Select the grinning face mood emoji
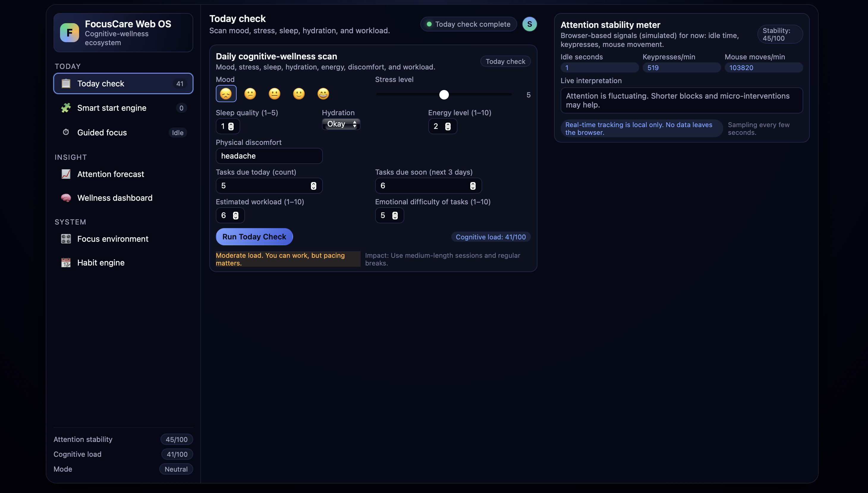The width and height of the screenshot is (868, 493). click(x=323, y=94)
